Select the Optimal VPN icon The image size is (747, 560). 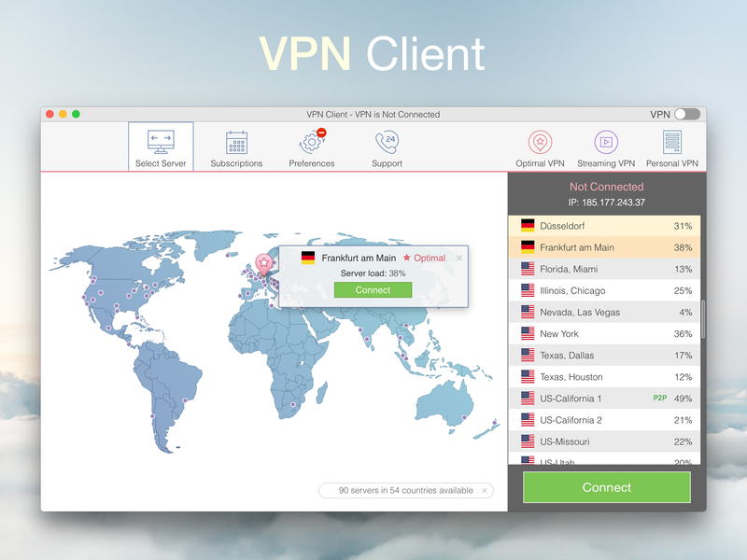pos(540,142)
